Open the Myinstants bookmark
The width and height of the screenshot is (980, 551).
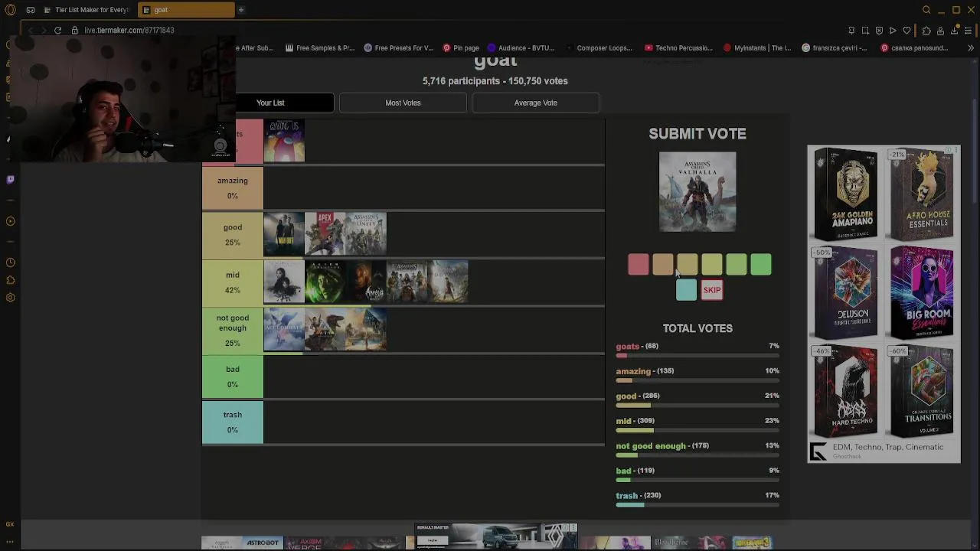[x=757, y=48]
